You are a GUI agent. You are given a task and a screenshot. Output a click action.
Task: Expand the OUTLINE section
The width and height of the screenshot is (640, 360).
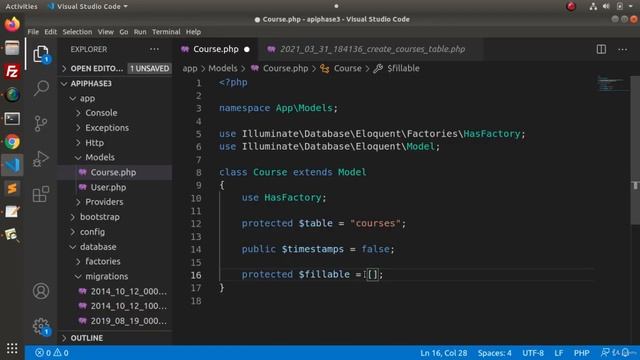[116, 338]
